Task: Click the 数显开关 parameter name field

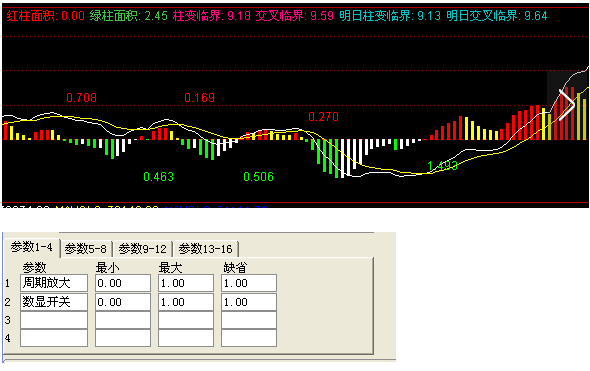Action: (x=54, y=302)
